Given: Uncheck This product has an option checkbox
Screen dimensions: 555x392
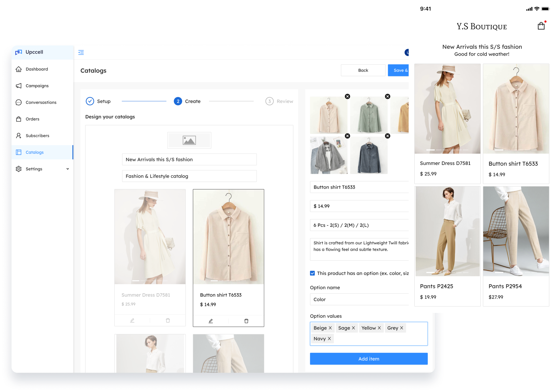Looking at the screenshot, I should click(x=312, y=273).
